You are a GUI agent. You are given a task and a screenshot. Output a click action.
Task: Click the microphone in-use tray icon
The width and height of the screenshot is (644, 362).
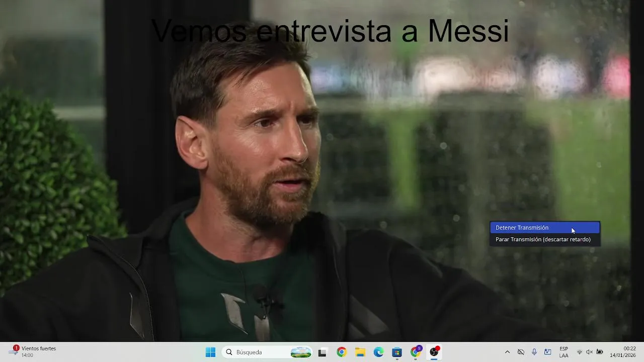point(534,352)
